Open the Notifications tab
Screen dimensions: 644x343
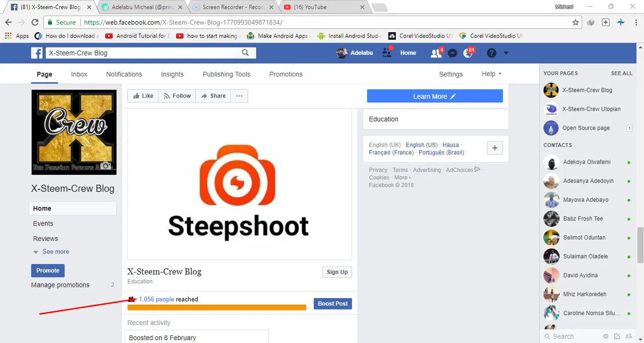coord(124,74)
